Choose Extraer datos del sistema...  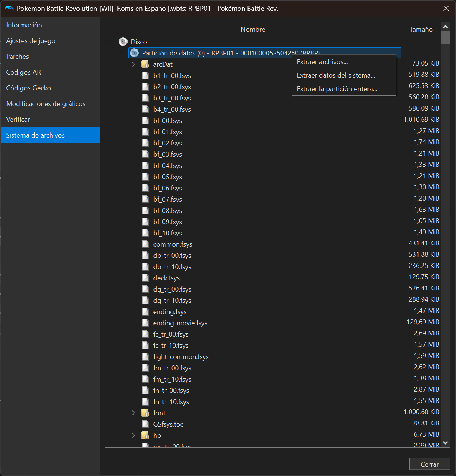(344, 75)
